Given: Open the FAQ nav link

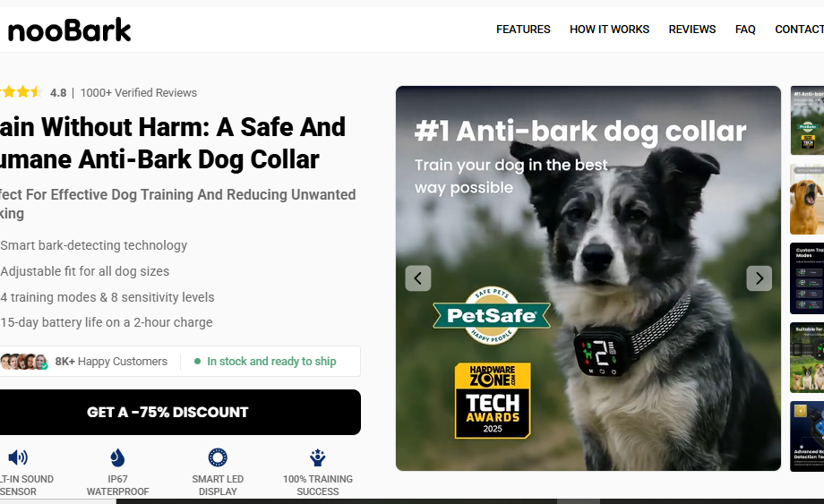Looking at the screenshot, I should (745, 30).
